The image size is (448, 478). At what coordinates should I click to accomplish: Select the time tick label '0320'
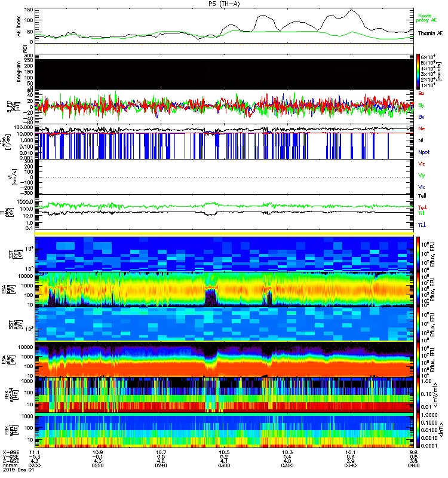coord(287,465)
